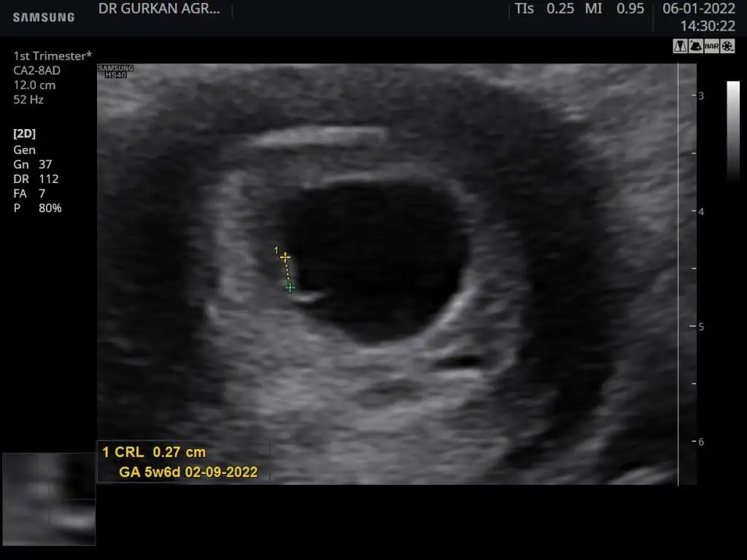Click the film reel cine icon

tap(727, 45)
